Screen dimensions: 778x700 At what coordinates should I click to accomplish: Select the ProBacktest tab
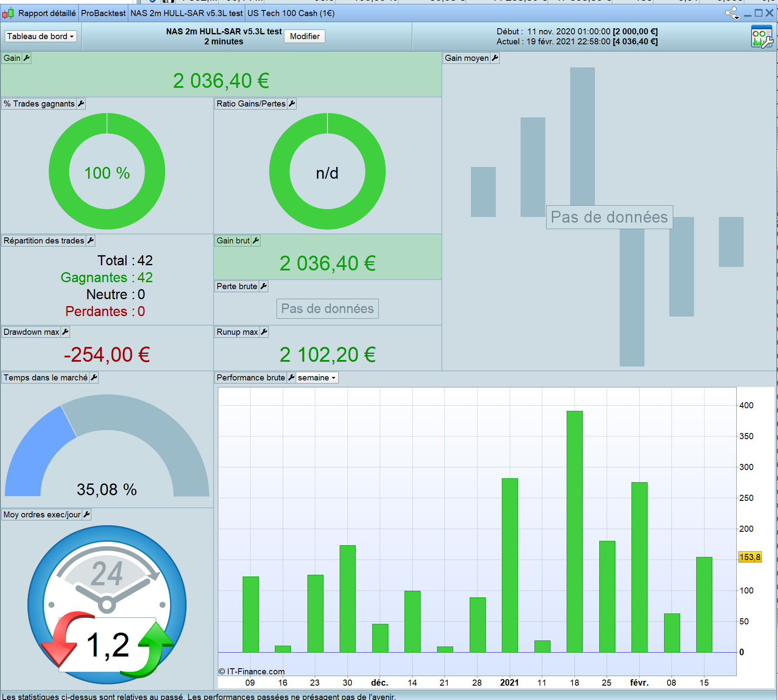pyautogui.click(x=104, y=13)
